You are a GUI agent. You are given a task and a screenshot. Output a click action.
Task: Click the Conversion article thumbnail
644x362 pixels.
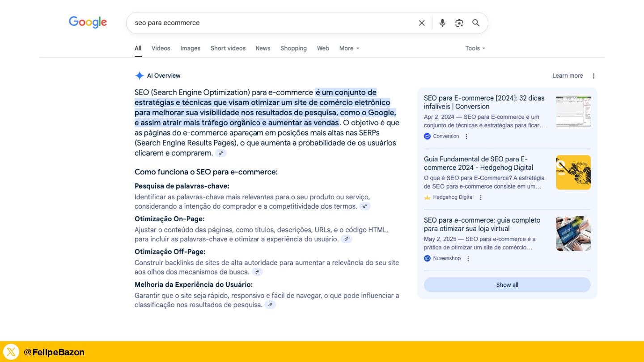pyautogui.click(x=573, y=111)
